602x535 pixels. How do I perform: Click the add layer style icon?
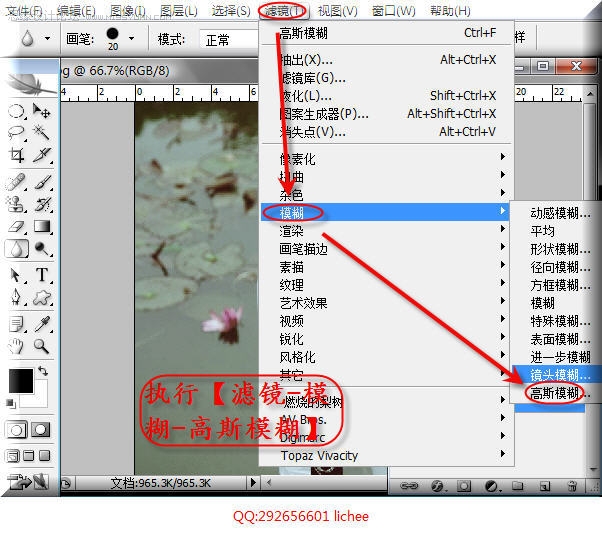pyautogui.click(x=438, y=486)
